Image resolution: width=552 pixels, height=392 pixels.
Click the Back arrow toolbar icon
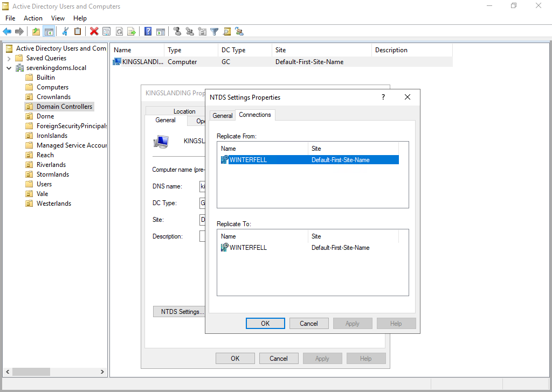pyautogui.click(x=7, y=32)
